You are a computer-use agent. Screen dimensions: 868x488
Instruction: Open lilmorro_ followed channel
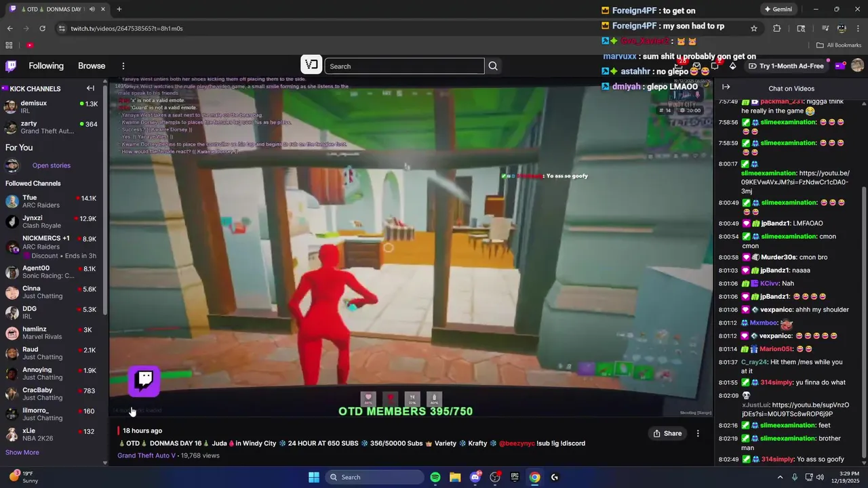click(52, 414)
